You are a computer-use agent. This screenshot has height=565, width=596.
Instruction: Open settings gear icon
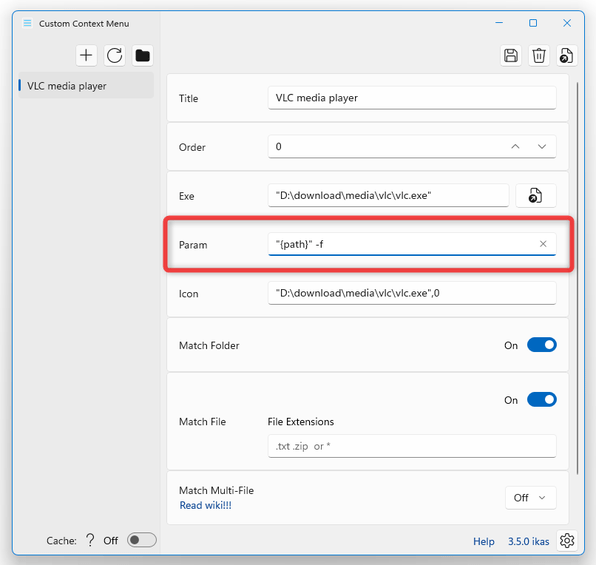click(567, 540)
